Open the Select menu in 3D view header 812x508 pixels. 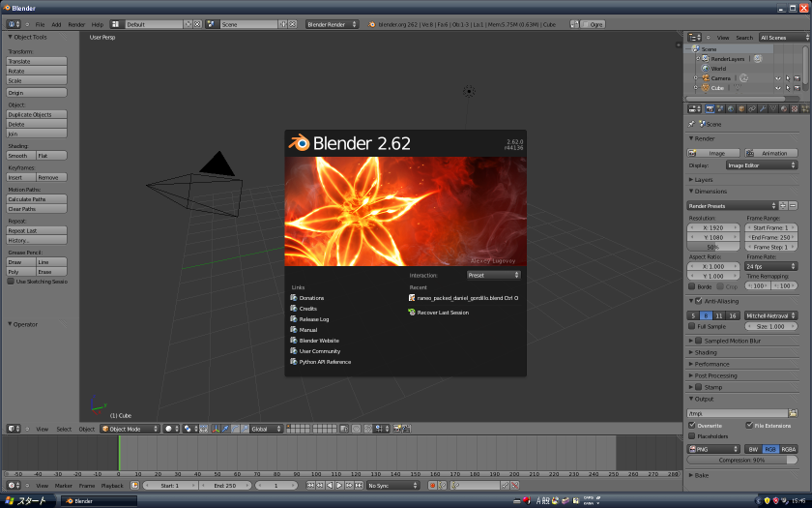click(64, 429)
